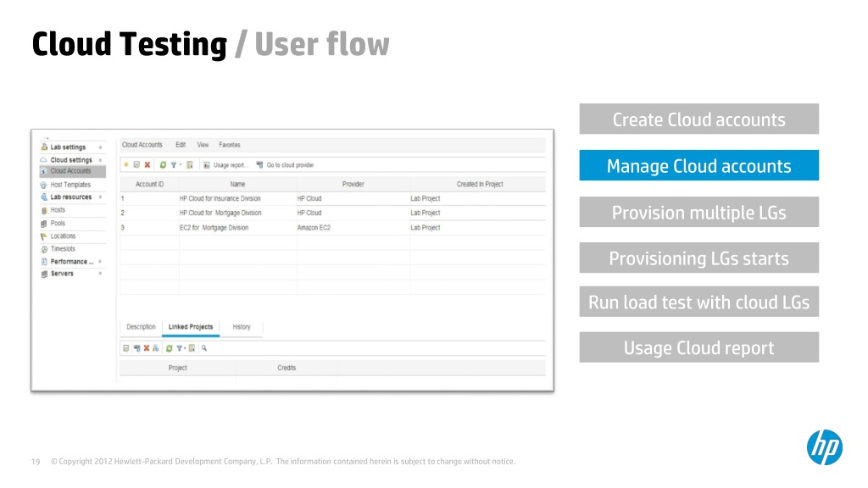Click red remove icon in Linked Projects toolbar

pyautogui.click(x=146, y=347)
